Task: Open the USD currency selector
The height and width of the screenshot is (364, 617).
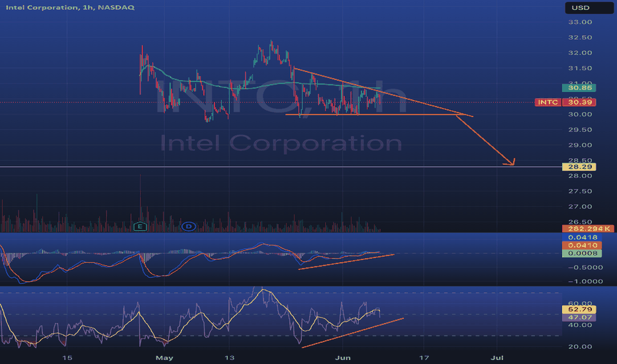Action: (x=589, y=8)
